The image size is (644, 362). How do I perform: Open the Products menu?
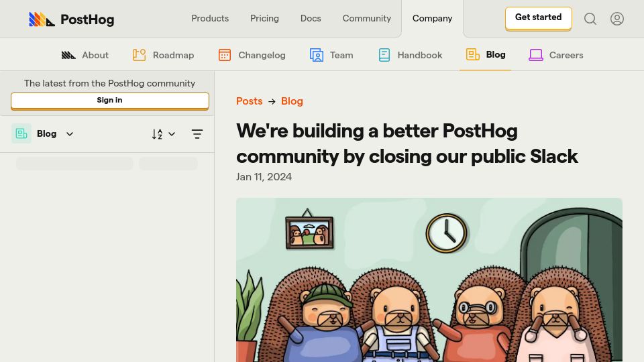(x=210, y=19)
